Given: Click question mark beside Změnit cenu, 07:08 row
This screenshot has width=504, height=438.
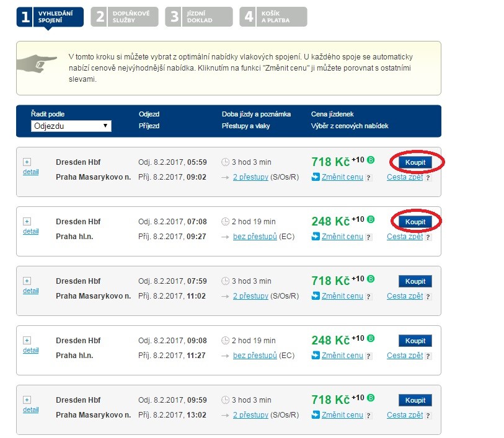Looking at the screenshot, I should pos(368,237).
